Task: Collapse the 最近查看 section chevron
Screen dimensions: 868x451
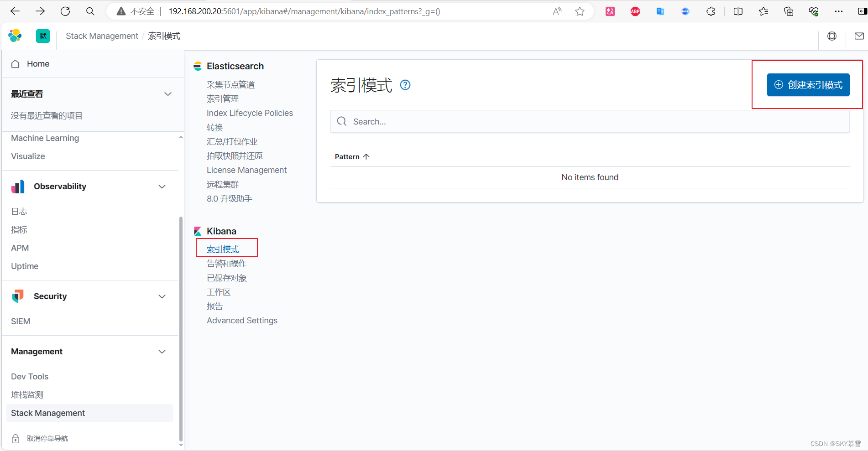Action: (x=168, y=94)
